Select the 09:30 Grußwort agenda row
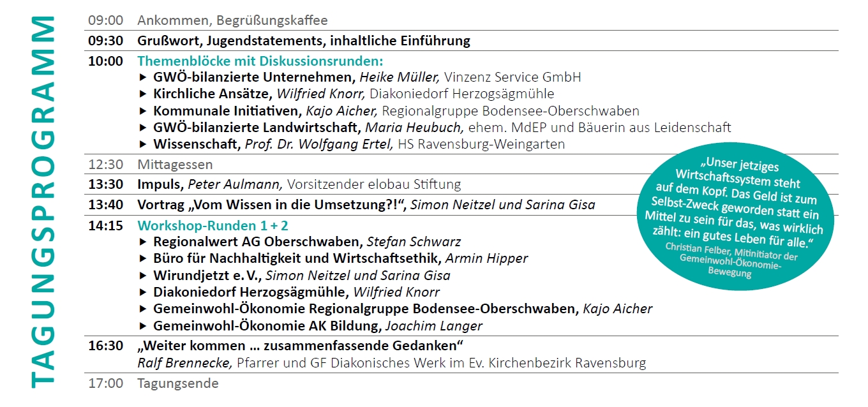Viewport: 868px width, 407px height. (x=304, y=41)
